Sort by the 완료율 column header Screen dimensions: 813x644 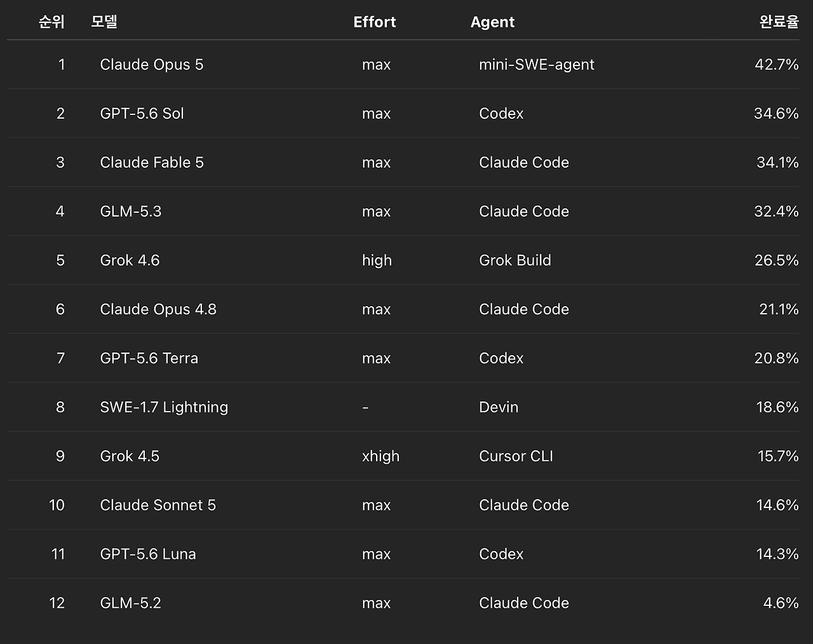779,22
